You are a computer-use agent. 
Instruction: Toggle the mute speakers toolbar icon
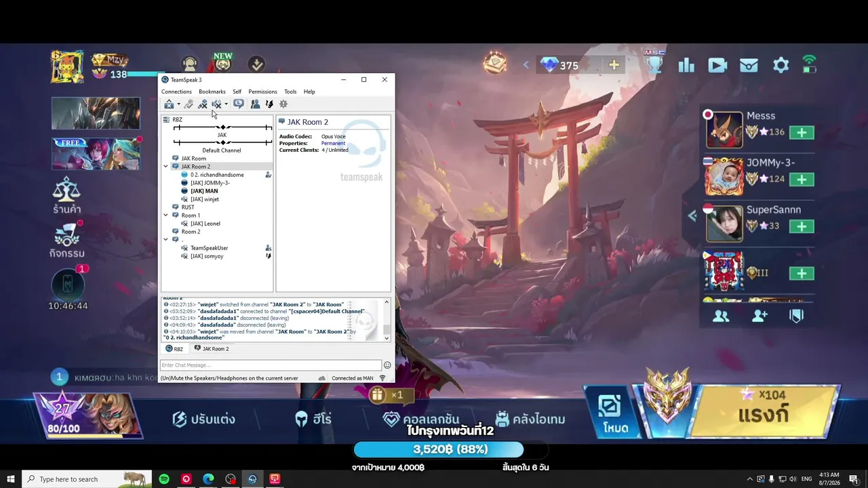point(216,104)
